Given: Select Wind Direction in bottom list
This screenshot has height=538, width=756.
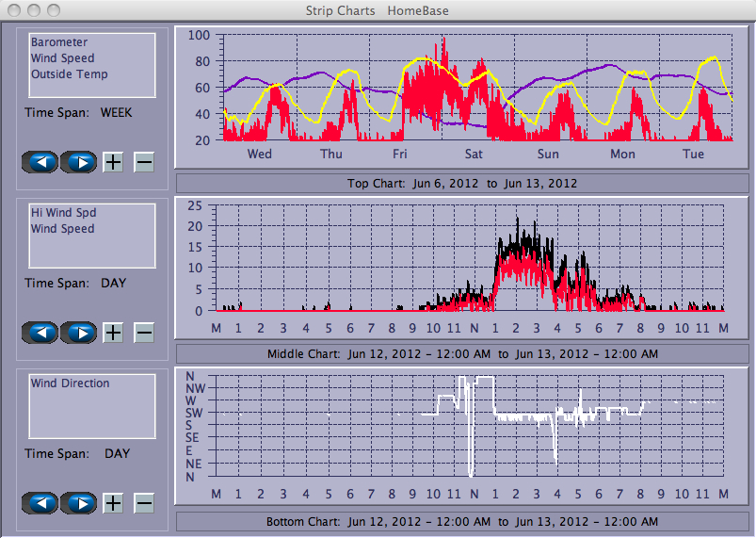Looking at the screenshot, I should 70,383.
